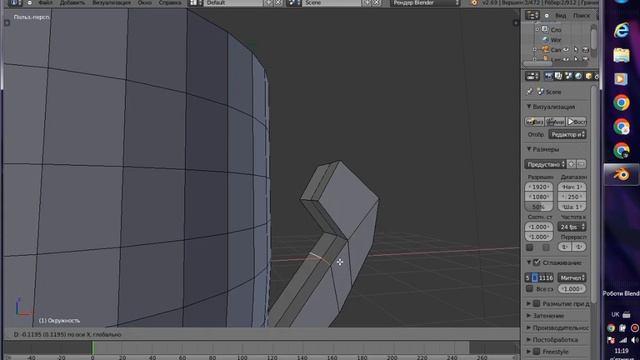The image size is (640, 360).
Task: Open the Window menu
Action: [x=144, y=3]
